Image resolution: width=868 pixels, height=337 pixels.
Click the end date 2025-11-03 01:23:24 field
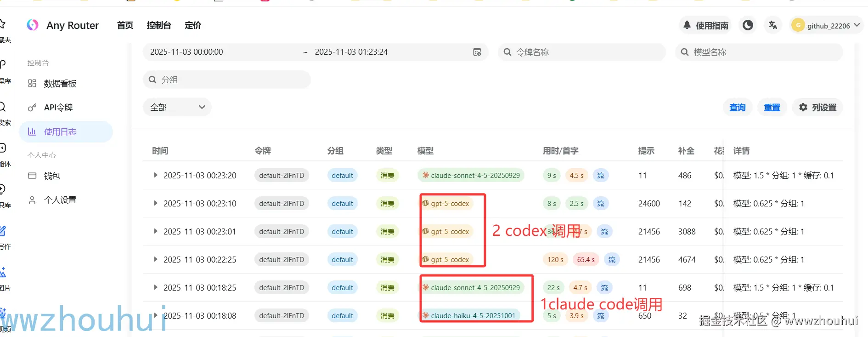[x=351, y=52]
